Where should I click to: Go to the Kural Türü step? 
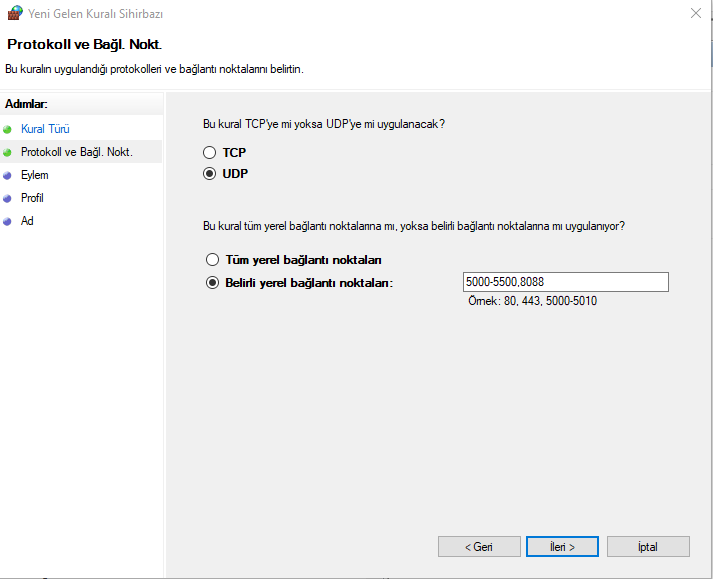pos(45,129)
